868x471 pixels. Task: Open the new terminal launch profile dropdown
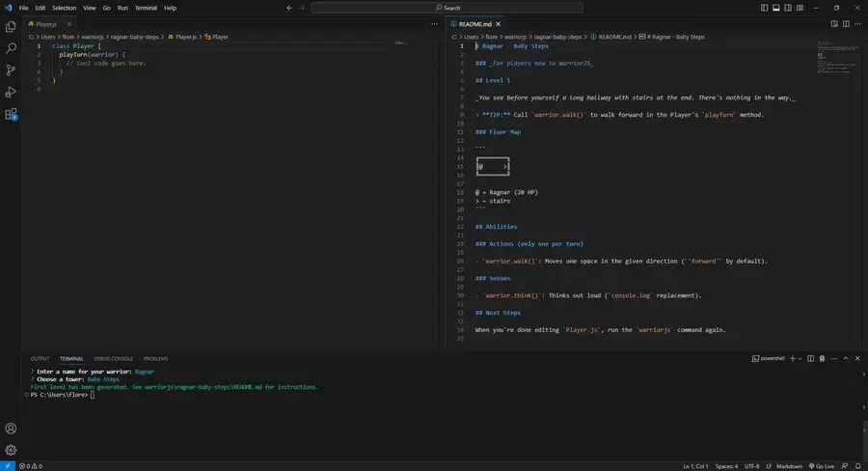click(x=799, y=358)
